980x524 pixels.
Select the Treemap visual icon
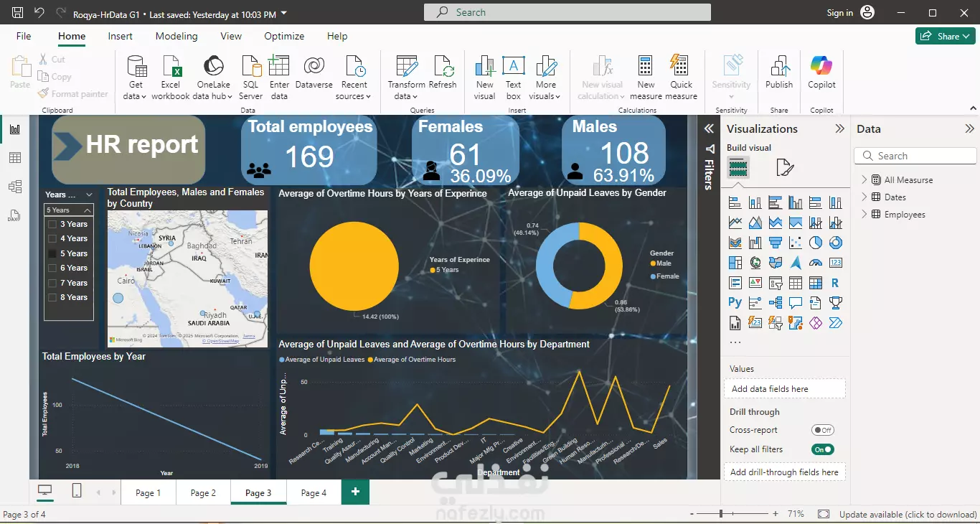point(735,263)
